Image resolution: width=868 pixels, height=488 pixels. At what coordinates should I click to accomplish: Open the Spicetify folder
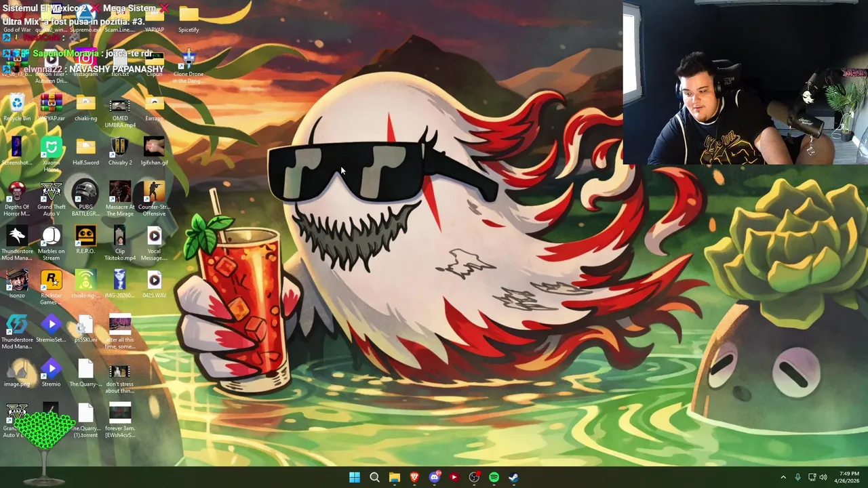[x=189, y=19]
